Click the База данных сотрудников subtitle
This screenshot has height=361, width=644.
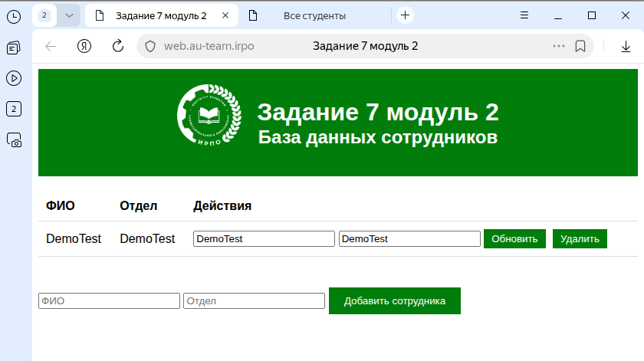[378, 137]
